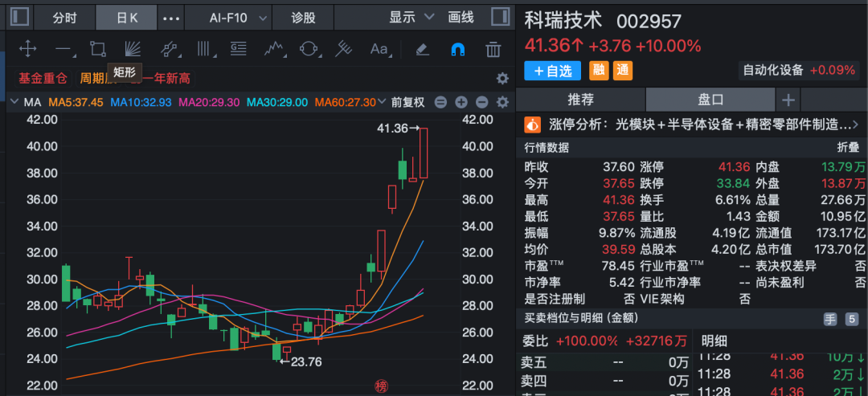Screen dimensions: 868x396
Task: Click the 折叠 collapse link
Action: (848, 148)
